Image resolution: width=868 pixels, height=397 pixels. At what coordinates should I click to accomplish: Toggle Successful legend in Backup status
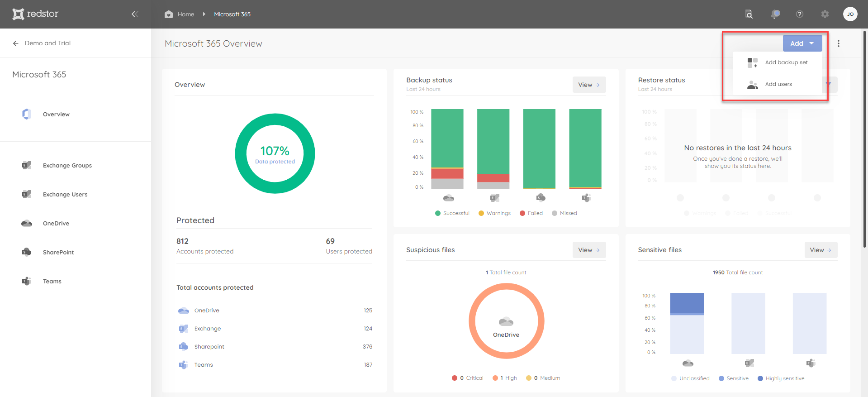click(452, 213)
